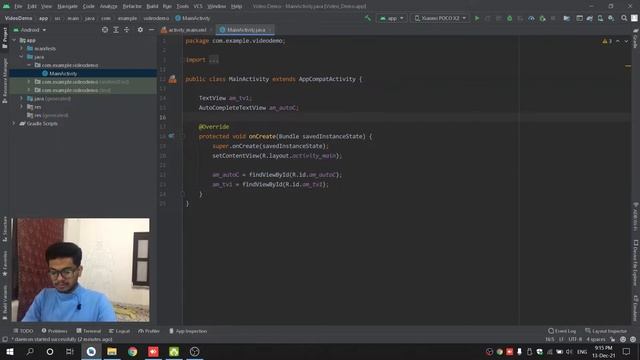The image size is (640, 360).
Task: Click the Make Project hammer icon
Action: click(x=368, y=18)
